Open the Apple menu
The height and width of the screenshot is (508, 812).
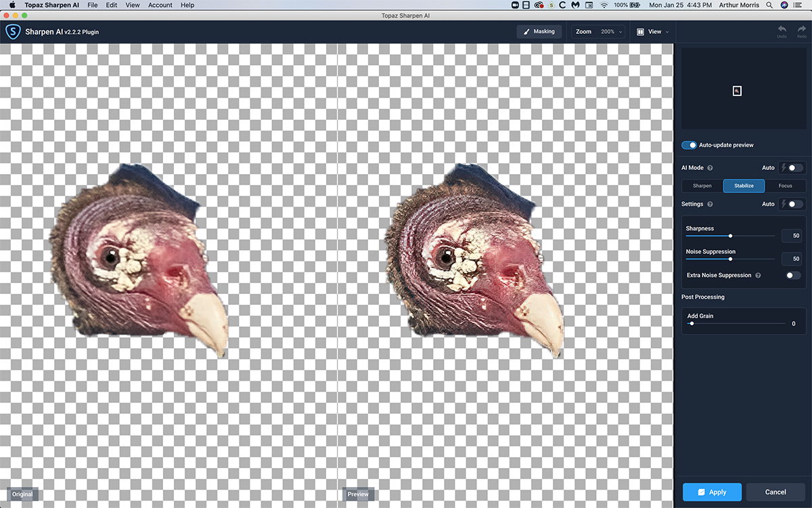pos(12,5)
